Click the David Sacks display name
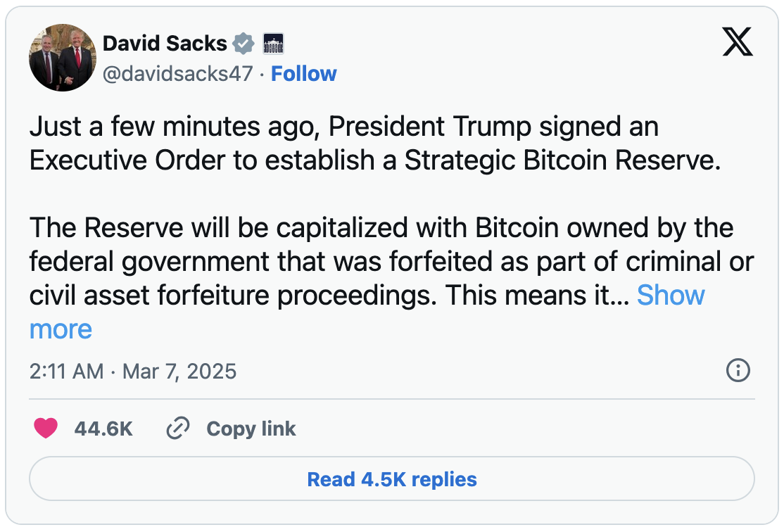This screenshot has height=532, width=784. (165, 44)
